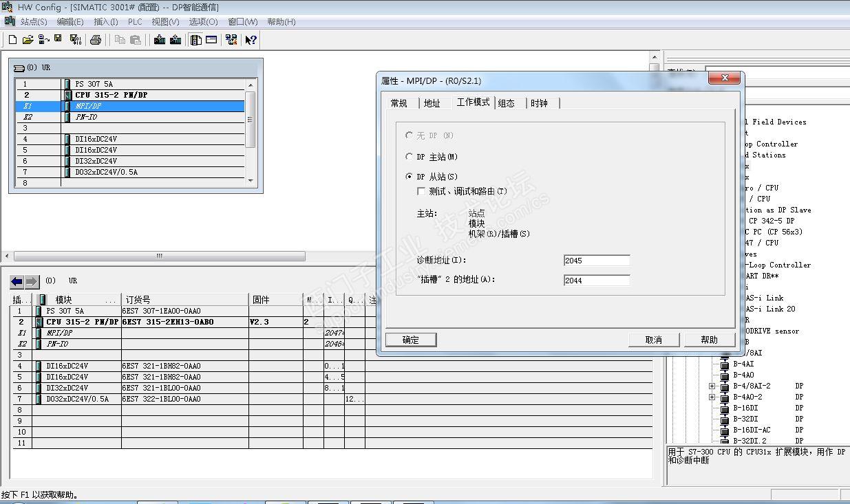Enable the 测试、调试和路由 checkbox
Image resolution: width=850 pixels, height=504 pixels.
click(x=421, y=191)
